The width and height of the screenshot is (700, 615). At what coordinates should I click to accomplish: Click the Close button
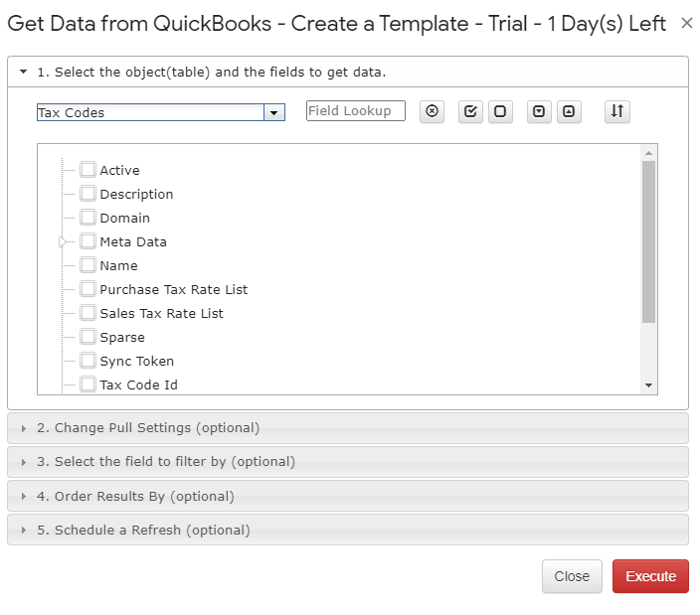pos(572,576)
